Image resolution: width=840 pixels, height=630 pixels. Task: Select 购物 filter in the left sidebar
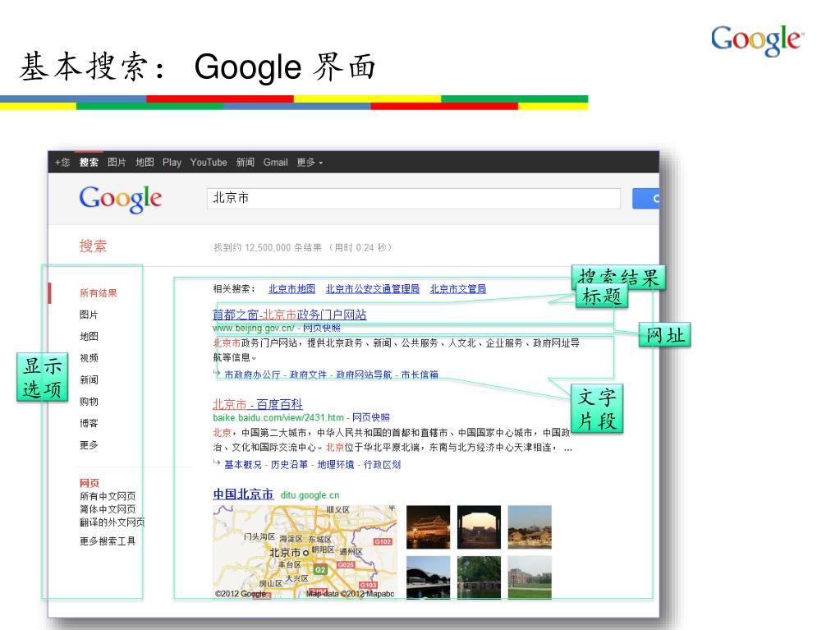(x=89, y=402)
